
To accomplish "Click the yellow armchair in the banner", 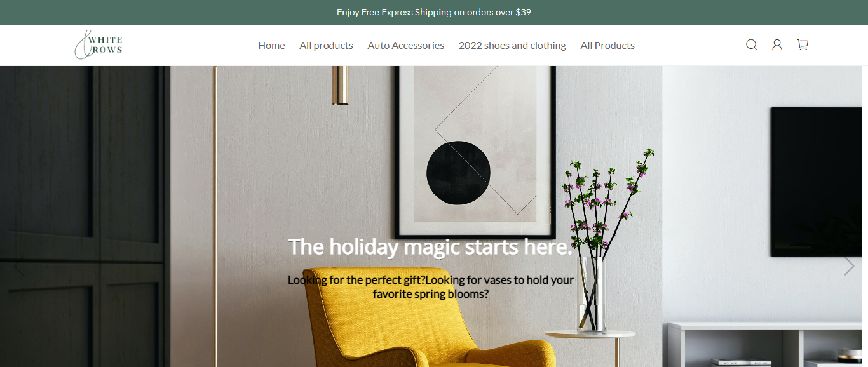I will 429,319.
